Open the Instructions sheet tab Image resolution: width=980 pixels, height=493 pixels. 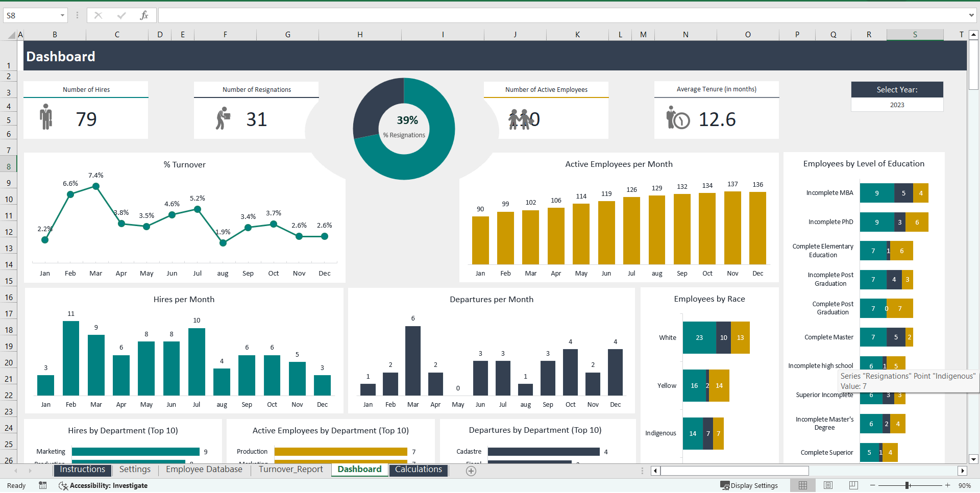[82, 470]
